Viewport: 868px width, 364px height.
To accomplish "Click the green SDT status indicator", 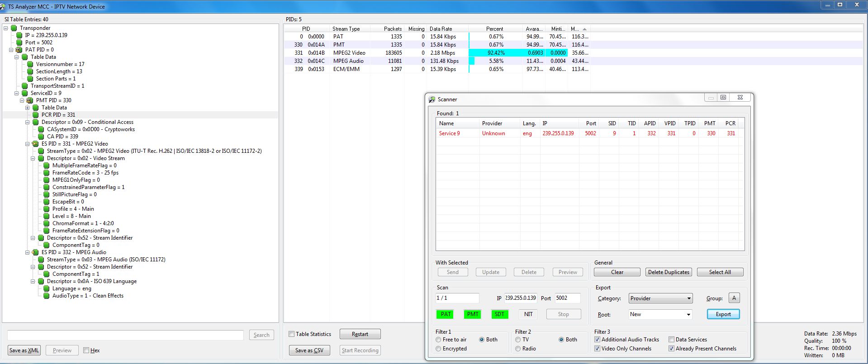I will [499, 314].
